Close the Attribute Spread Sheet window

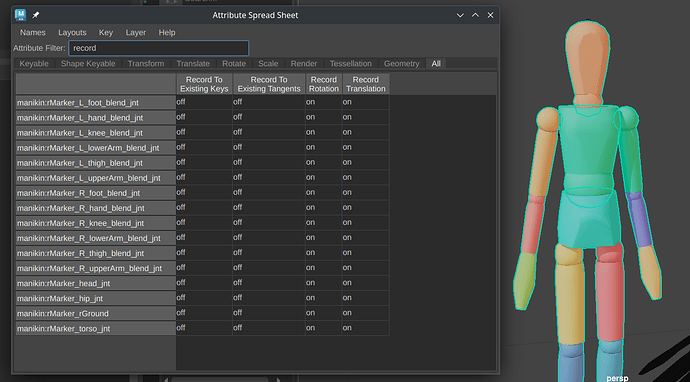(490, 15)
